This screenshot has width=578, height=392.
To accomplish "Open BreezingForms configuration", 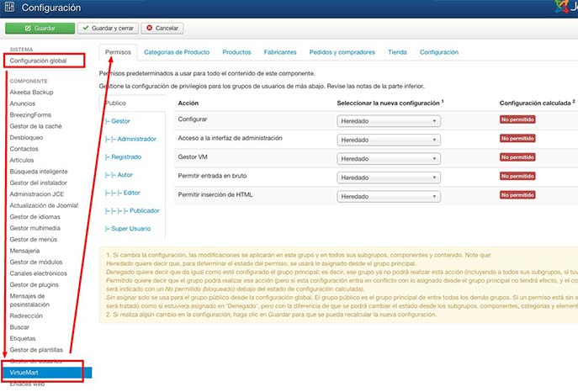I will coord(30,115).
